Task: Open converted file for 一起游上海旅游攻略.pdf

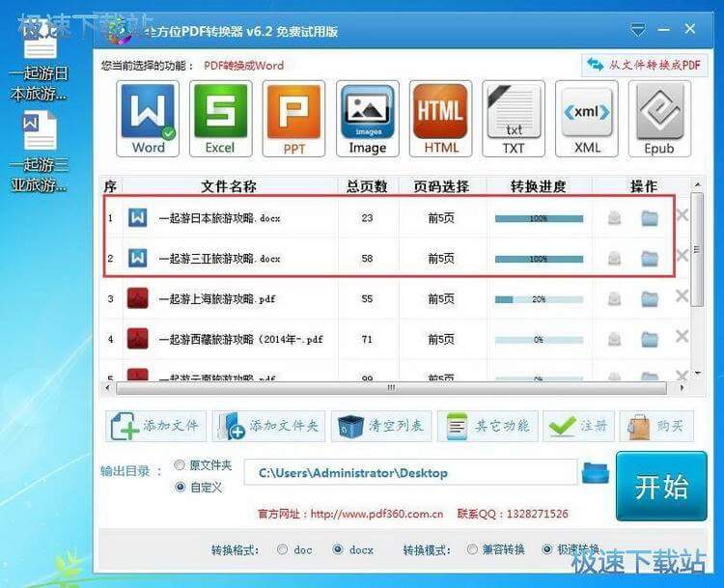Action: pos(614,298)
